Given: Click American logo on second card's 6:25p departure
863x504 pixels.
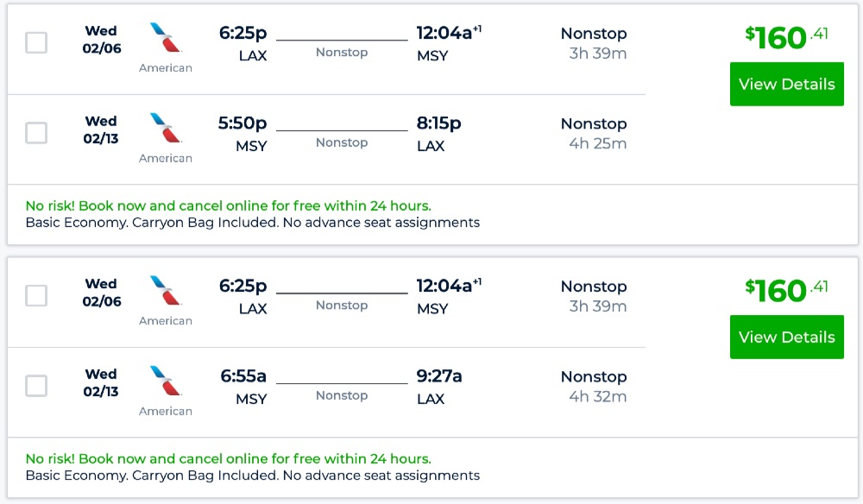Looking at the screenshot, I should (166, 291).
